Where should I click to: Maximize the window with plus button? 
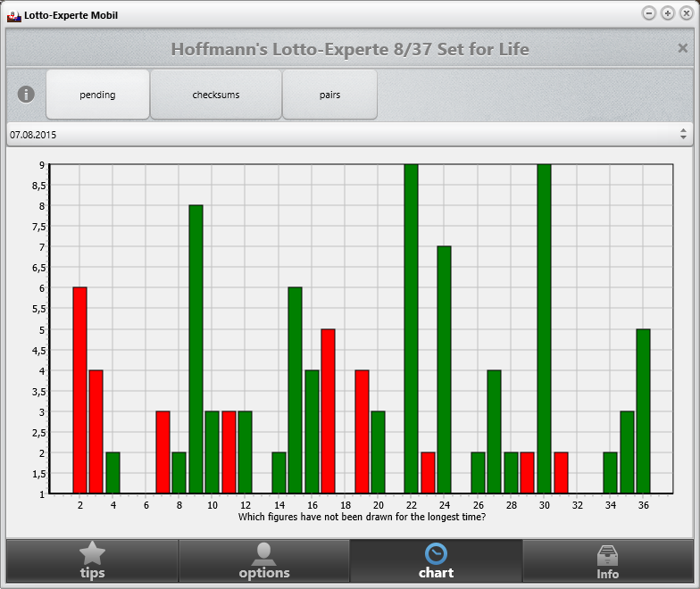[x=668, y=13]
